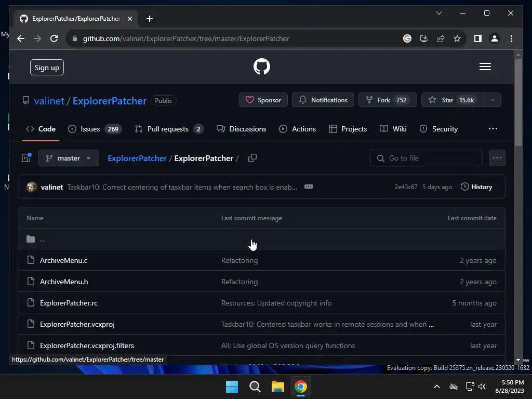
Task: Open the commit message ellipsis expander
Action: click(x=309, y=187)
